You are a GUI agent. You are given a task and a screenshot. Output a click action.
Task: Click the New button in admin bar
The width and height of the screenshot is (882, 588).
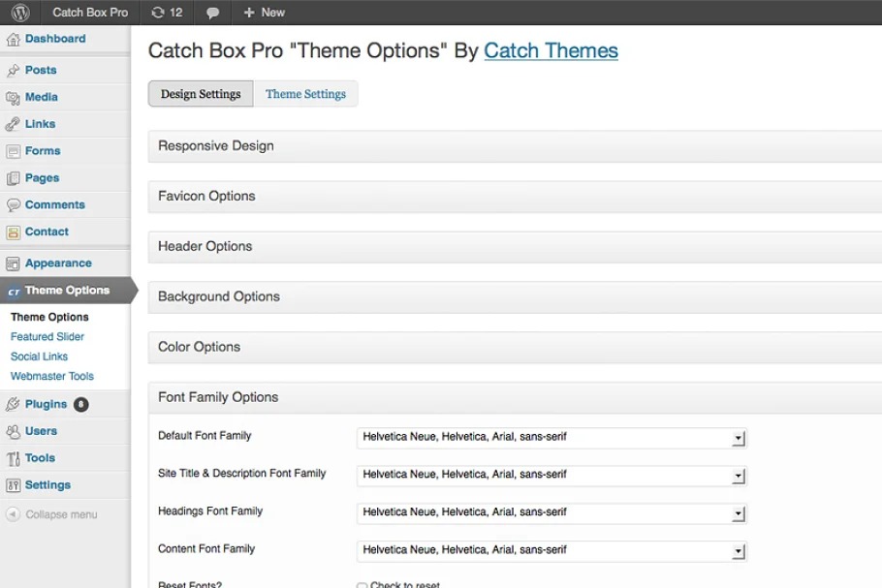pos(264,13)
